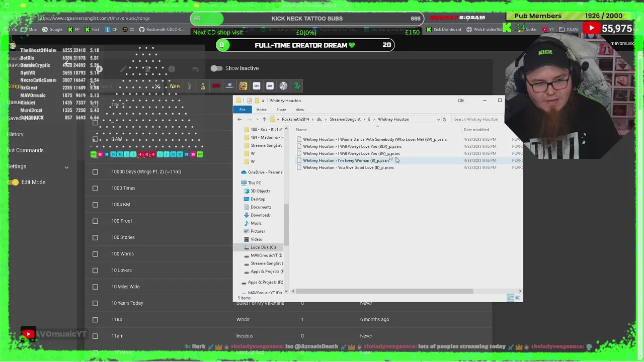Click the Explorer horizontal scrollbar

384,291
